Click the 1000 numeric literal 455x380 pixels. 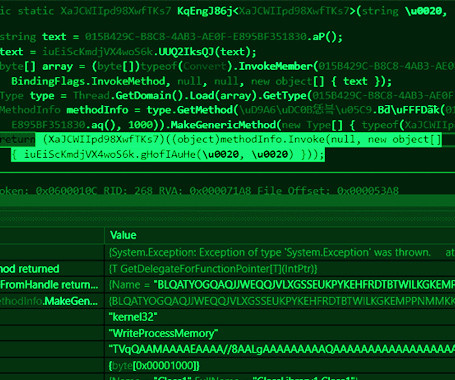tap(141, 125)
